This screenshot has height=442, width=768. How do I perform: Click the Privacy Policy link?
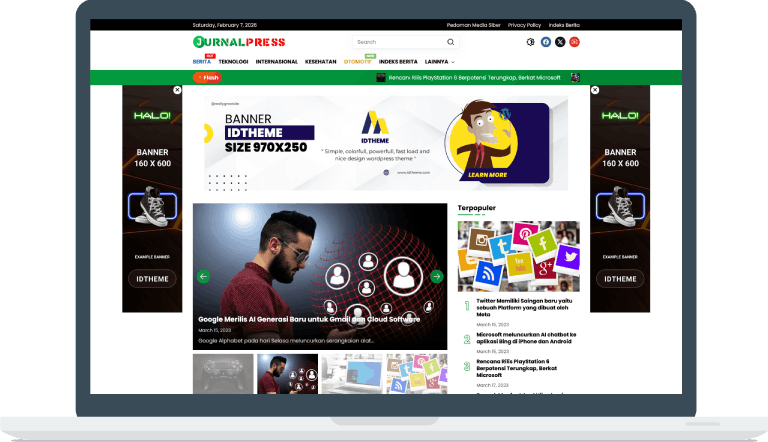524,25
